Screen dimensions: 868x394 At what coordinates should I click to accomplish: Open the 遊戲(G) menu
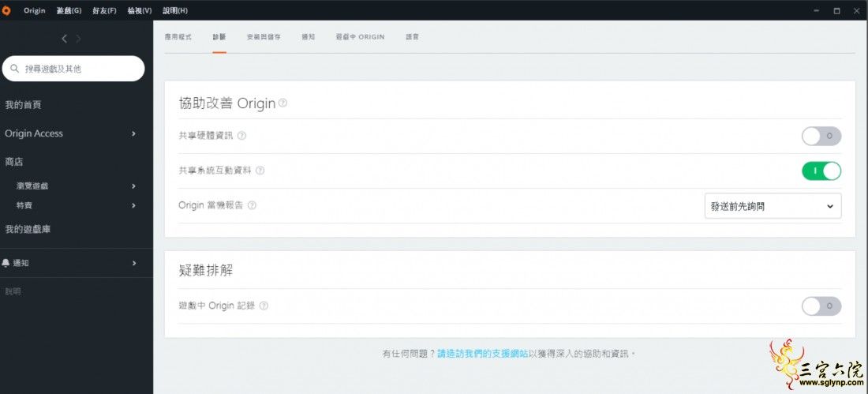click(69, 10)
